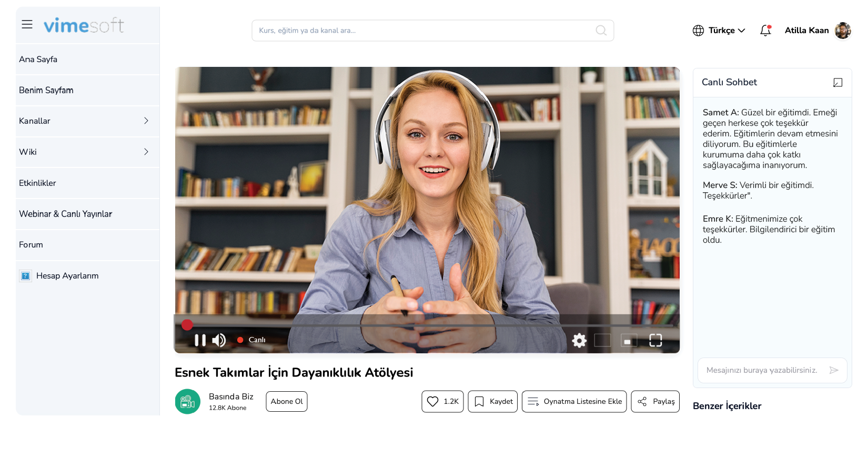This screenshot has width=868, height=456.
Task: Click the Basında Biz channel avatar
Action: (188, 401)
